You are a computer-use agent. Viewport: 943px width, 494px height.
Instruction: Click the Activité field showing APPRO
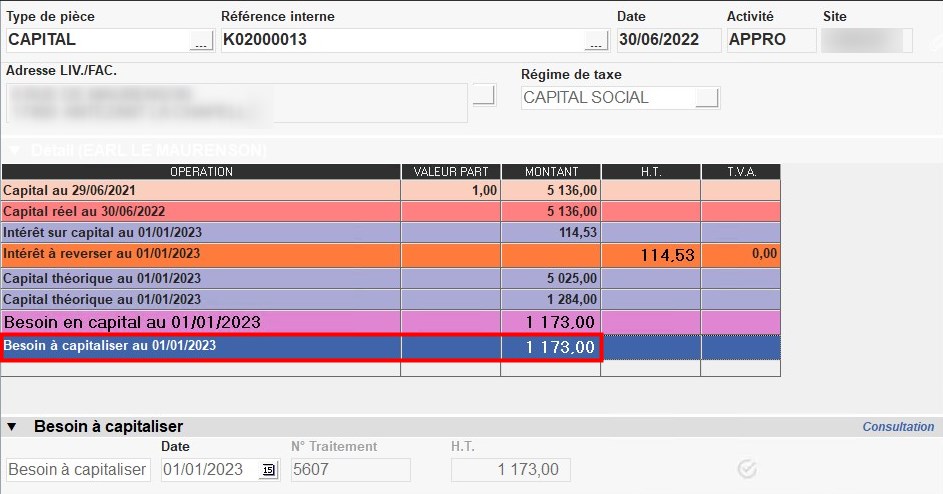coord(769,40)
